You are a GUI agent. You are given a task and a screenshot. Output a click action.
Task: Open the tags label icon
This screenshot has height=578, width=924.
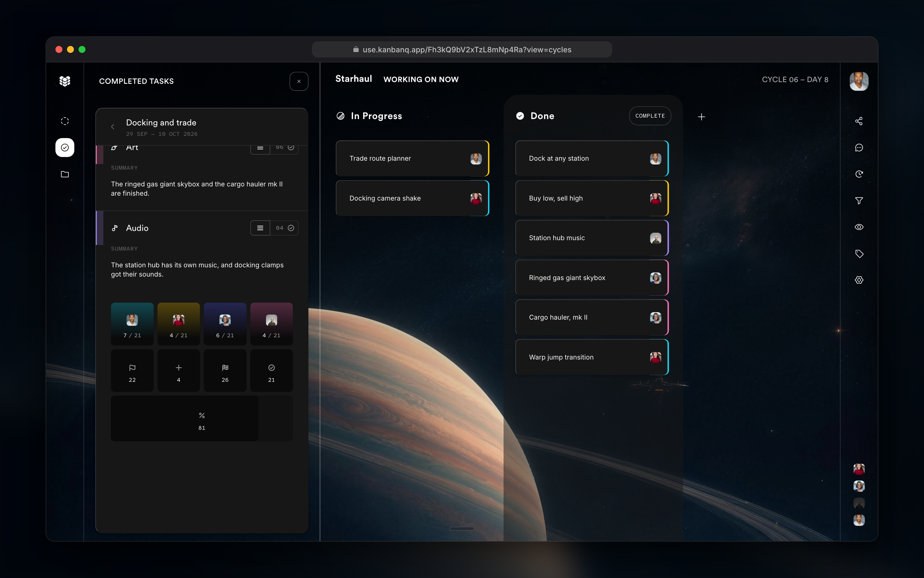point(859,254)
